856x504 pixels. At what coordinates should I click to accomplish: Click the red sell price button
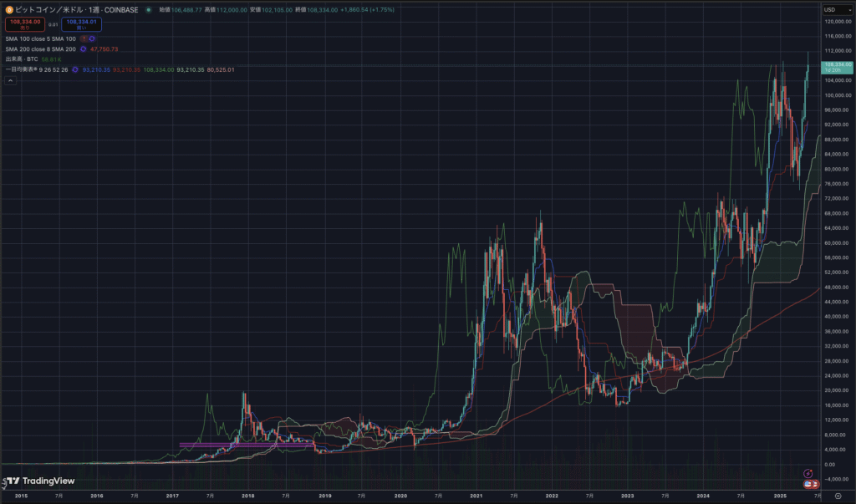23,24
